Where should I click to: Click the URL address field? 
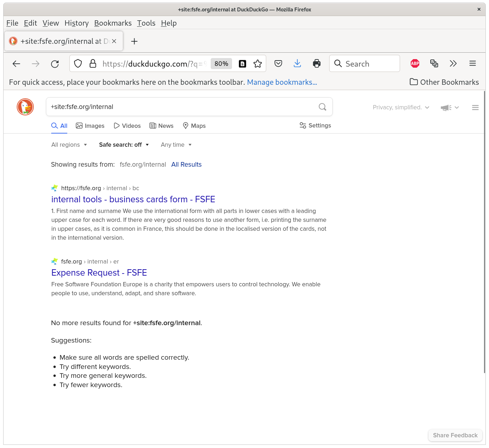pos(154,64)
